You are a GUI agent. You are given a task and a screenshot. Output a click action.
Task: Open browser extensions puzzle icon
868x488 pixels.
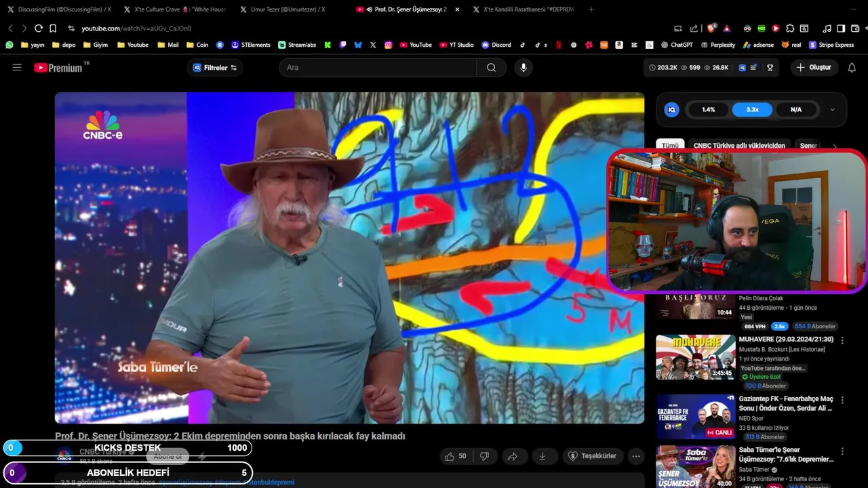click(789, 28)
